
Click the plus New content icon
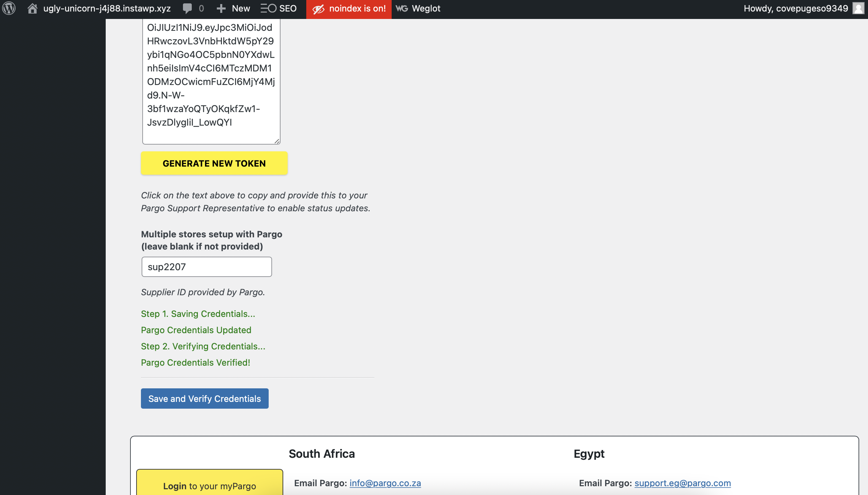coord(221,8)
